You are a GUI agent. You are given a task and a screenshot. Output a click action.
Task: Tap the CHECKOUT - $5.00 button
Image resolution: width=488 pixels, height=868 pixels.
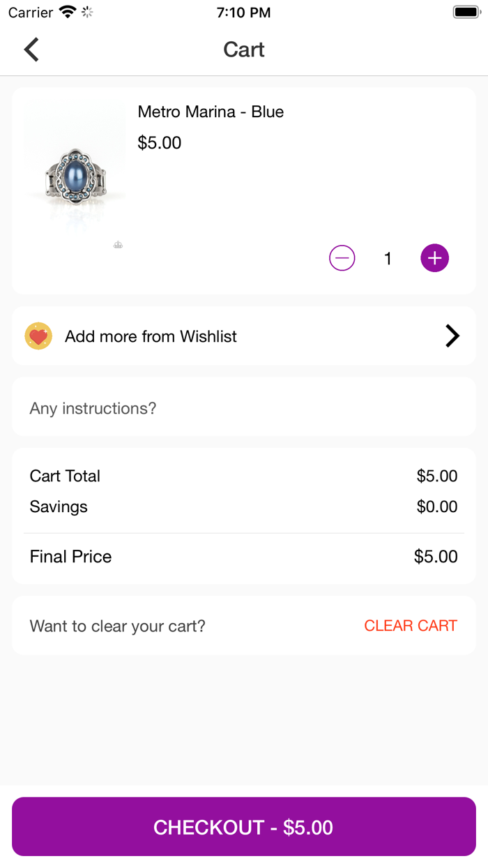243,827
